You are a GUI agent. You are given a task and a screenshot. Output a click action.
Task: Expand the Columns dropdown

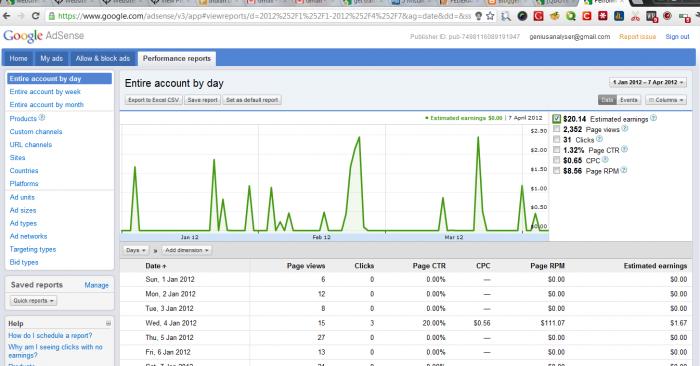(666, 100)
